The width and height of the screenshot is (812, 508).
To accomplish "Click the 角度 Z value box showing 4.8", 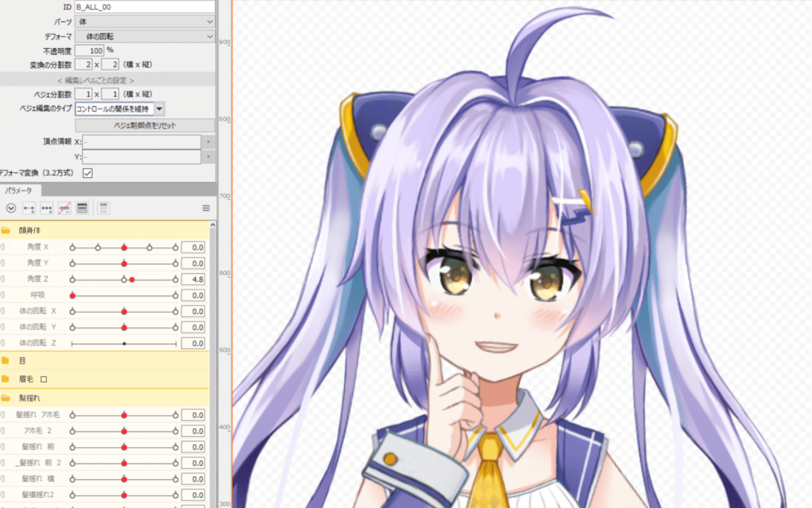I will click(193, 279).
